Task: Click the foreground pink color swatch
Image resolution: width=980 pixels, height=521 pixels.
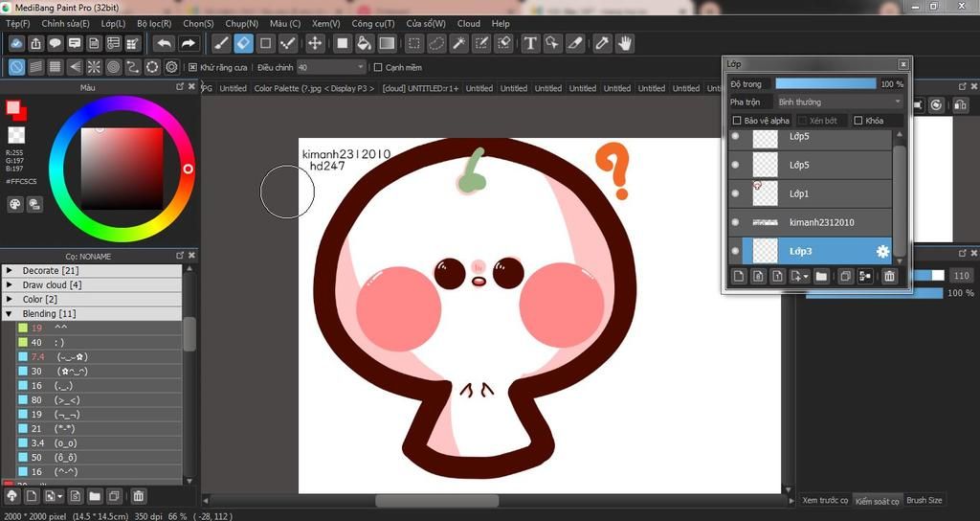Action: (12, 107)
